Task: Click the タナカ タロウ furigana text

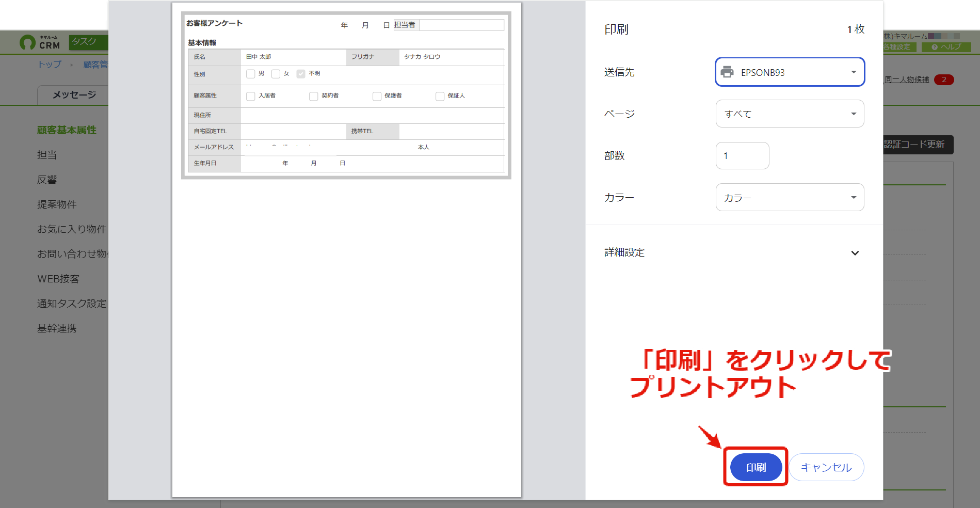Action: point(422,57)
